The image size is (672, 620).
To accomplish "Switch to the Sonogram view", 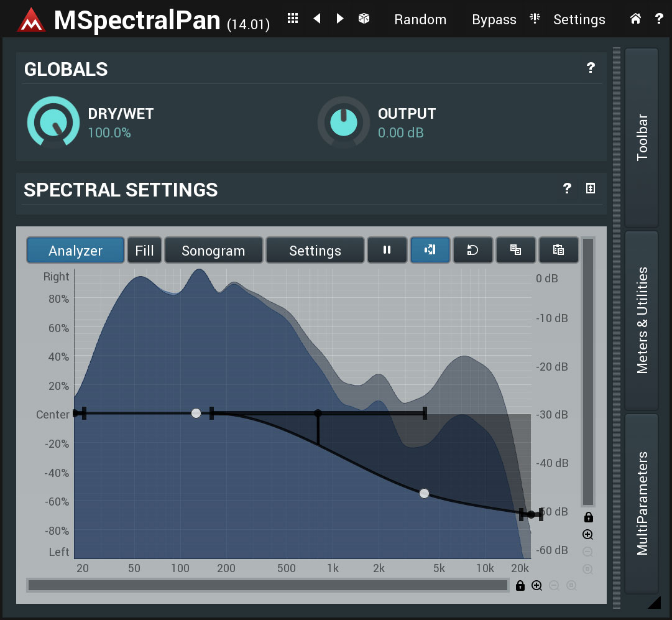I will click(x=213, y=249).
